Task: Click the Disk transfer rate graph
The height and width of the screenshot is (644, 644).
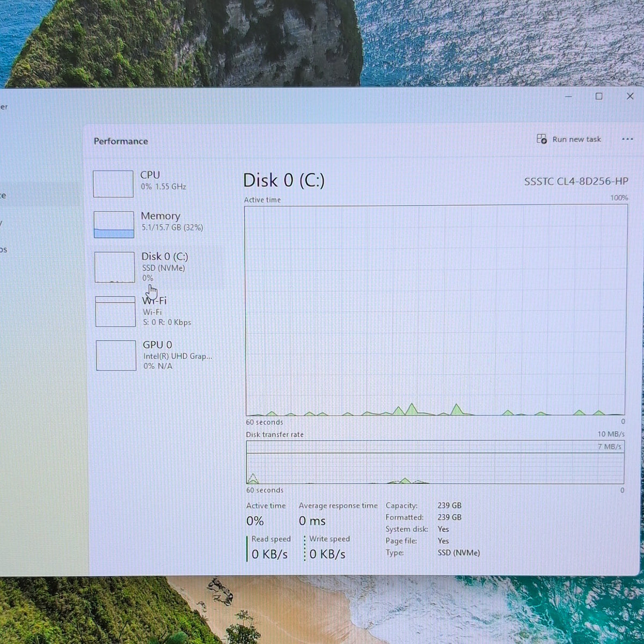Action: pos(435,463)
